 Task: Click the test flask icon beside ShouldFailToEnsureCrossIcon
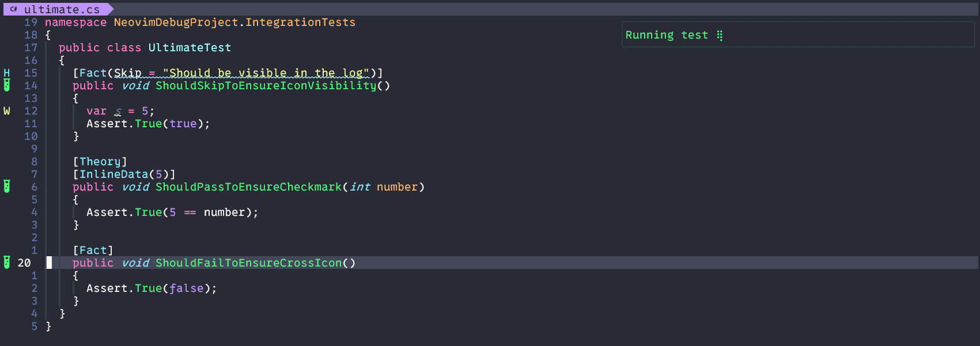point(7,263)
